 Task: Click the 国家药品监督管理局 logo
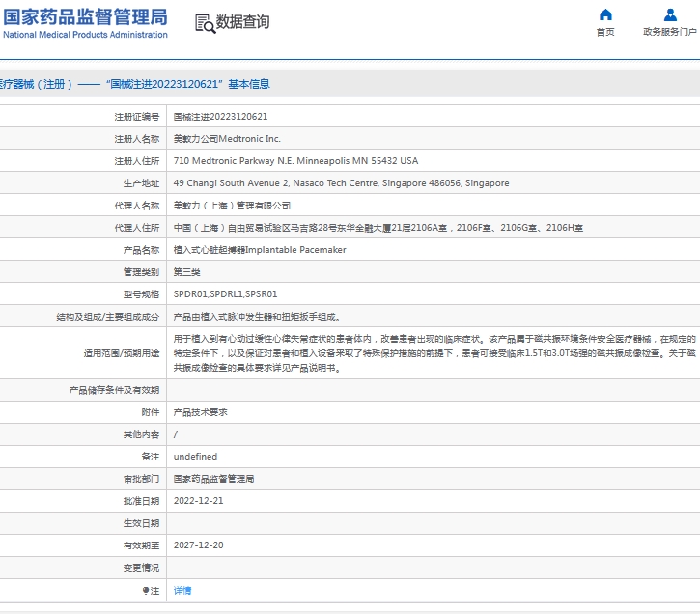tap(85, 17)
